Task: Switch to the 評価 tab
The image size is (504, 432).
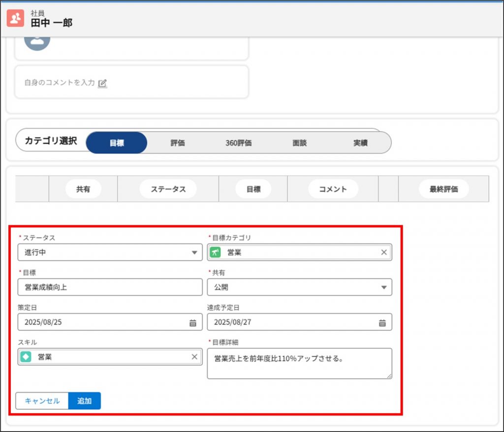Action: (x=178, y=143)
